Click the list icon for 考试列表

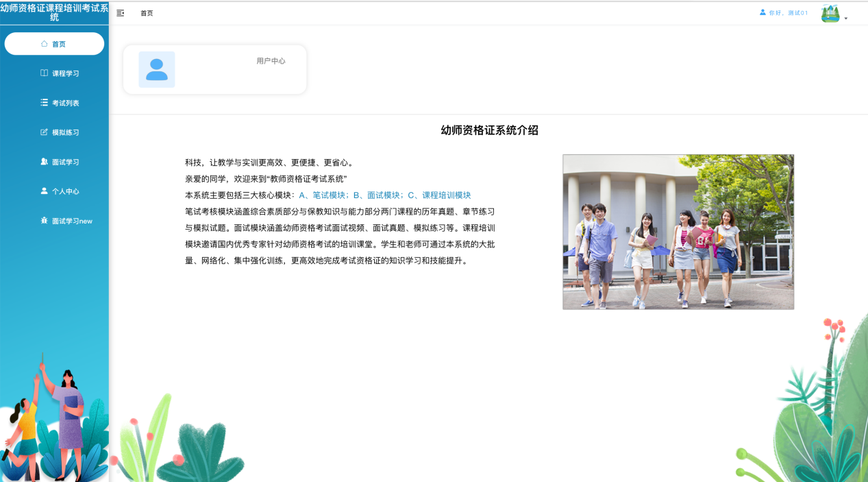click(44, 103)
